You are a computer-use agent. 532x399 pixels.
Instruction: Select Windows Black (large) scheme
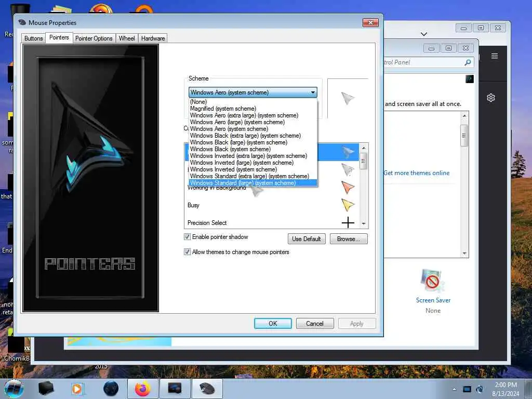[253, 142]
